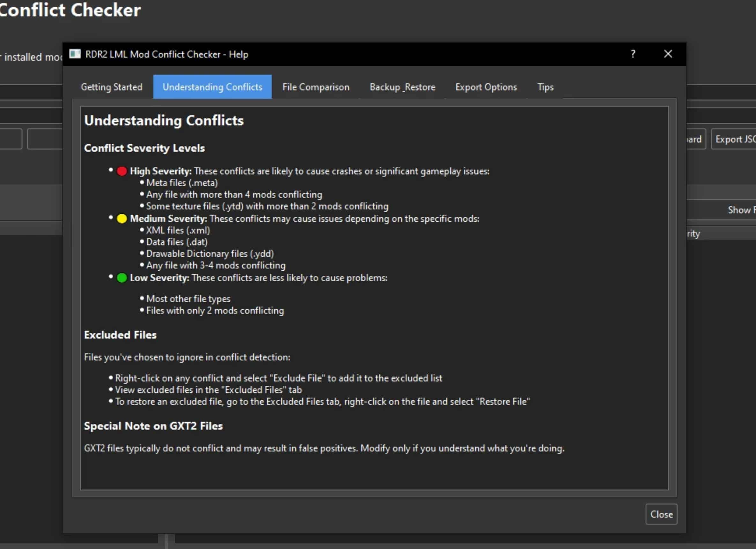This screenshot has width=756, height=549.
Task: Click the "Special Note on GXT2 Files" heading
Action: (x=153, y=426)
